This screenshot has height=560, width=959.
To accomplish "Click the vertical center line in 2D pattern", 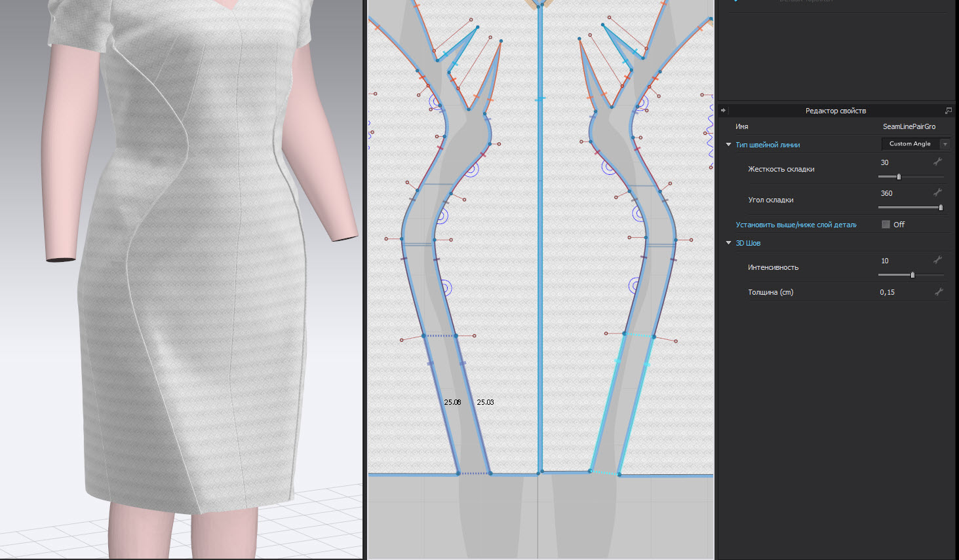I will pos(539,262).
